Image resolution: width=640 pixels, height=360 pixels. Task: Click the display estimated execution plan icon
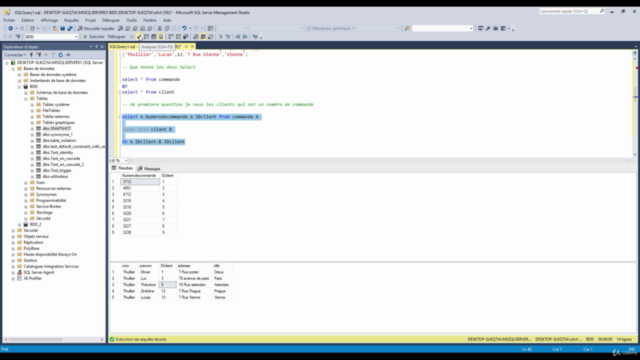coord(146,37)
